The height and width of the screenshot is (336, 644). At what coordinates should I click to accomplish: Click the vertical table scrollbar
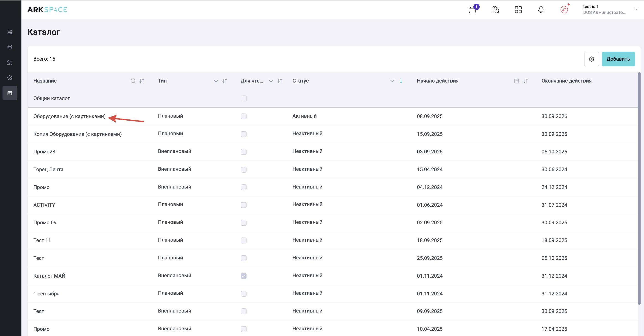(639, 187)
